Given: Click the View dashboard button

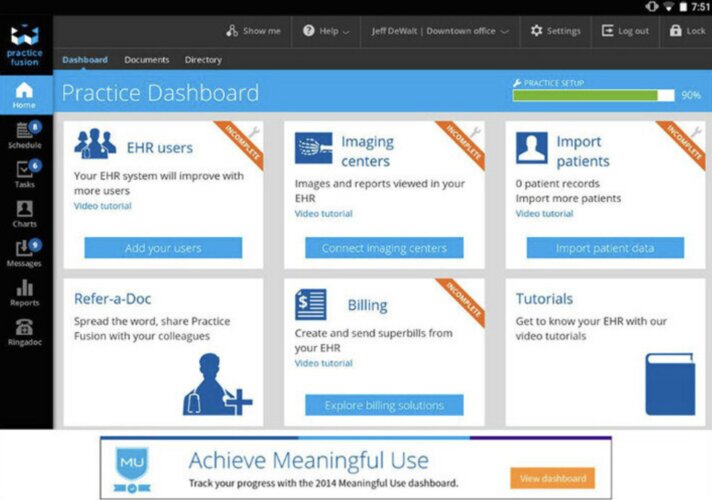Looking at the screenshot, I should [x=553, y=478].
